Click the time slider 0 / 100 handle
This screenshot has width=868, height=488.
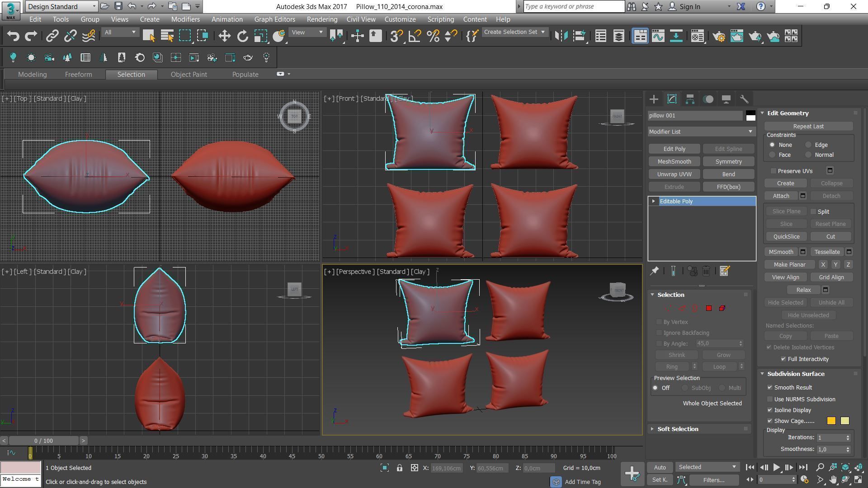[43, 441]
